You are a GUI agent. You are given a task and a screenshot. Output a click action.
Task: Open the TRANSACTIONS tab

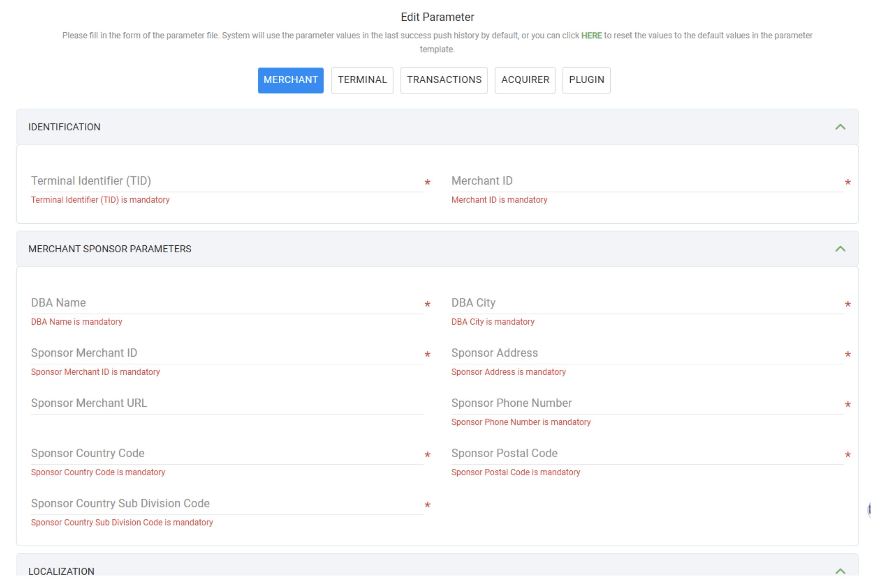click(443, 80)
